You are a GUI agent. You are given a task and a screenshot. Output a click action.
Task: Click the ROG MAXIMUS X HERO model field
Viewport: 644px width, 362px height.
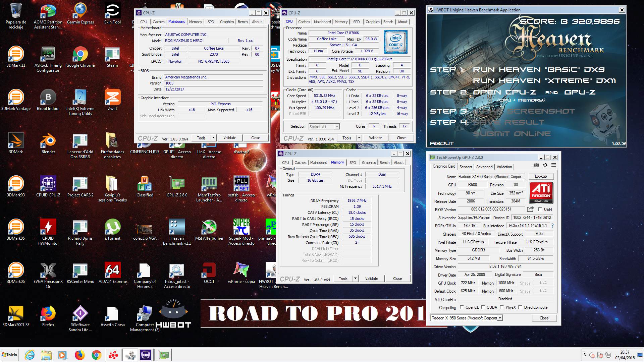(195, 41)
